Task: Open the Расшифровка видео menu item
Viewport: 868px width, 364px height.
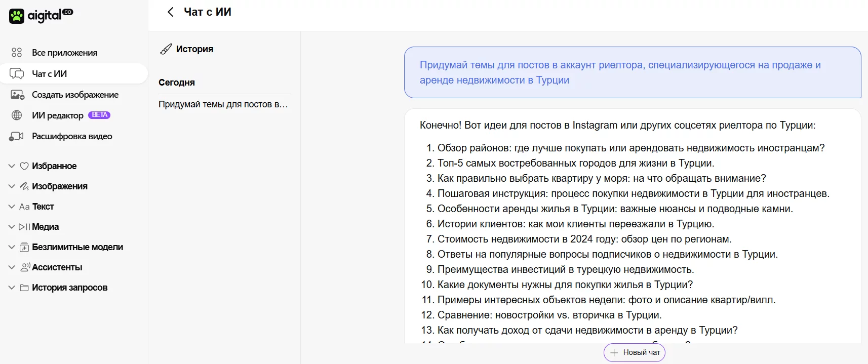Action: [72, 136]
